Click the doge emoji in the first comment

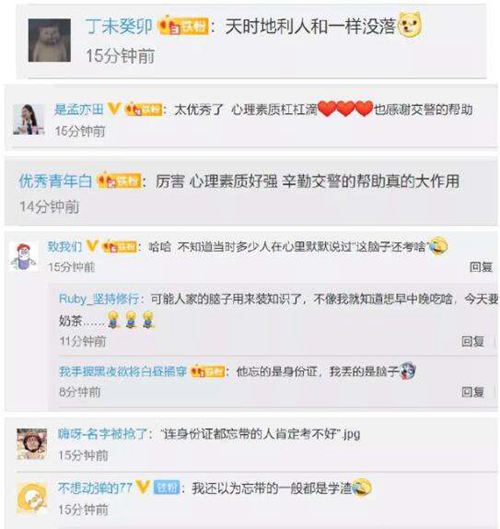point(410,24)
